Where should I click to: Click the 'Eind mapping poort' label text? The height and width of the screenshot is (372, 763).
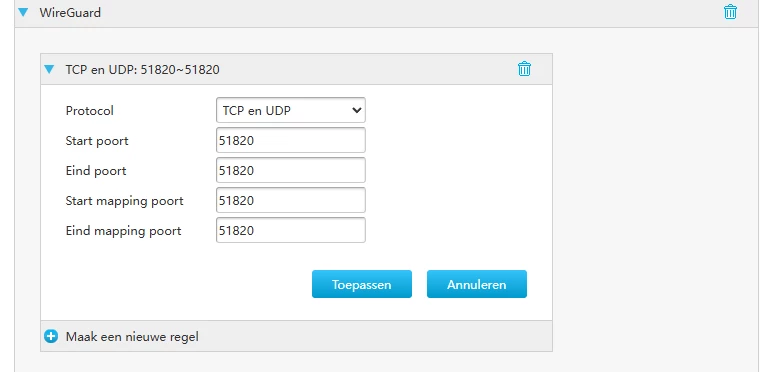(123, 231)
